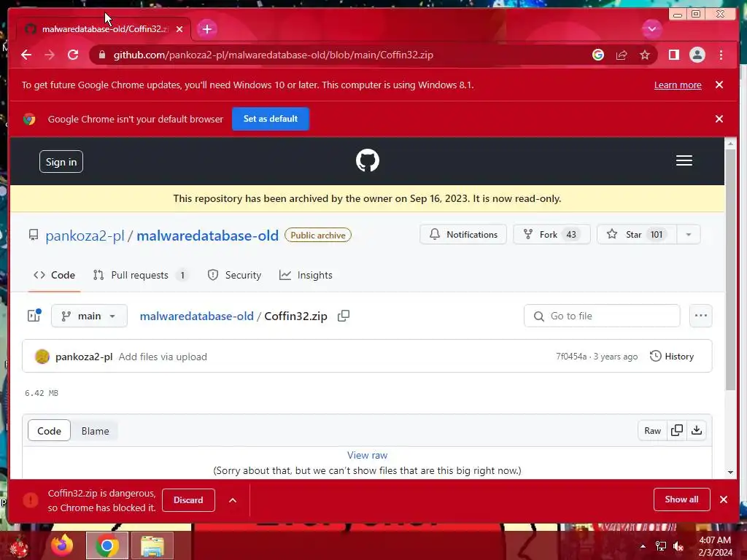Click the taskbar clock showing 4:07 AM
The width and height of the screenshot is (747, 560).
point(715,546)
